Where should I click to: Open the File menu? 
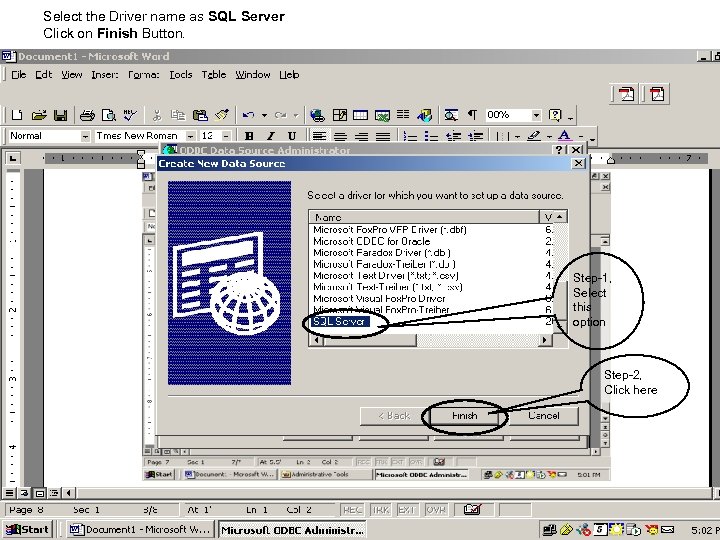click(x=18, y=74)
